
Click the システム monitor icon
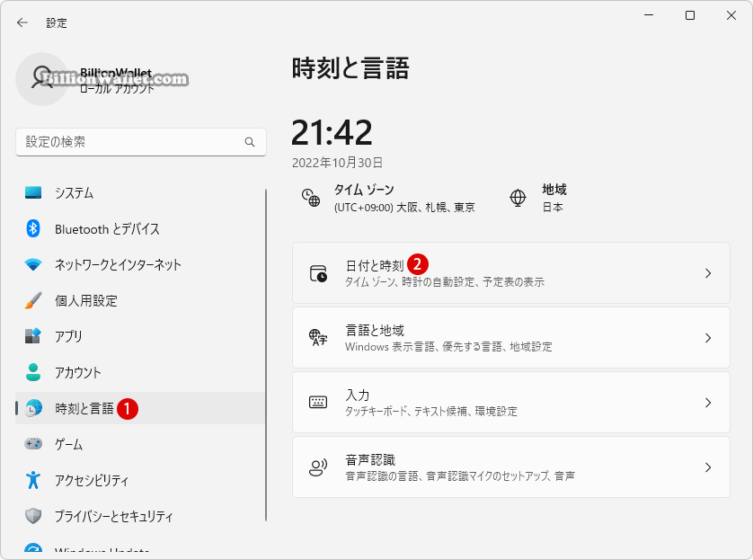tap(33, 193)
